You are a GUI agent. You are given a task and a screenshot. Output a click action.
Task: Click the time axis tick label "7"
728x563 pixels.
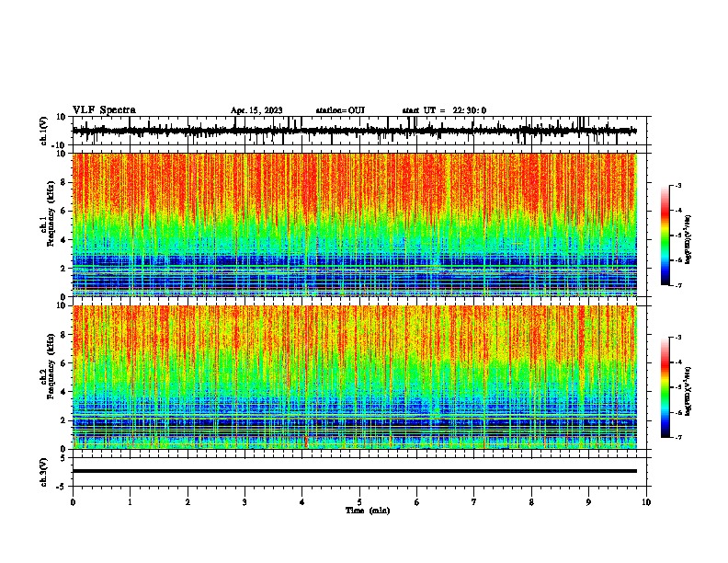click(x=474, y=502)
